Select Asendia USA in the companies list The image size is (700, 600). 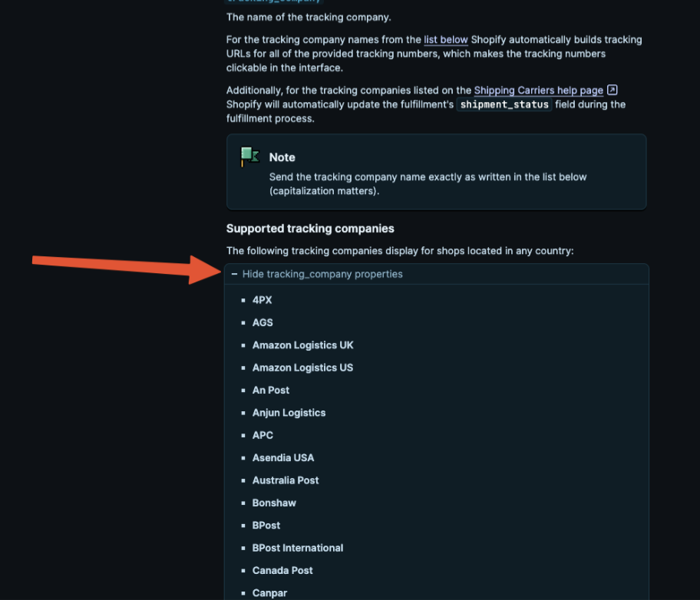(x=283, y=457)
